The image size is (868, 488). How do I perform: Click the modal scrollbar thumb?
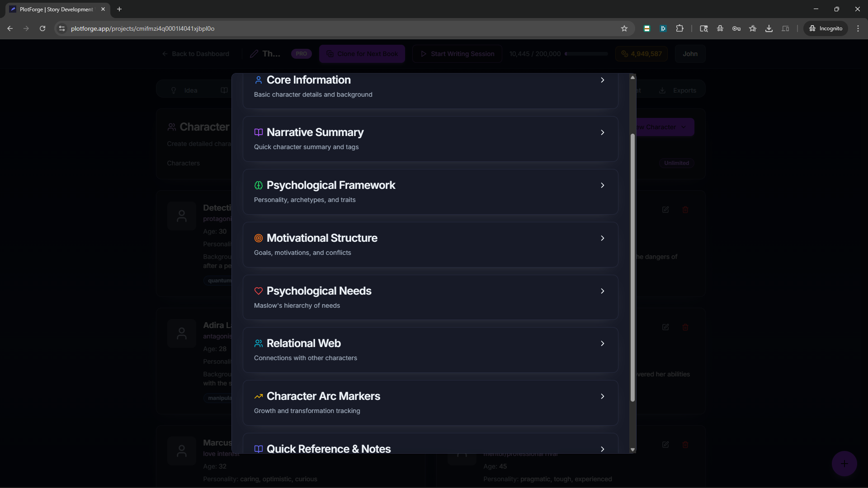click(632, 267)
